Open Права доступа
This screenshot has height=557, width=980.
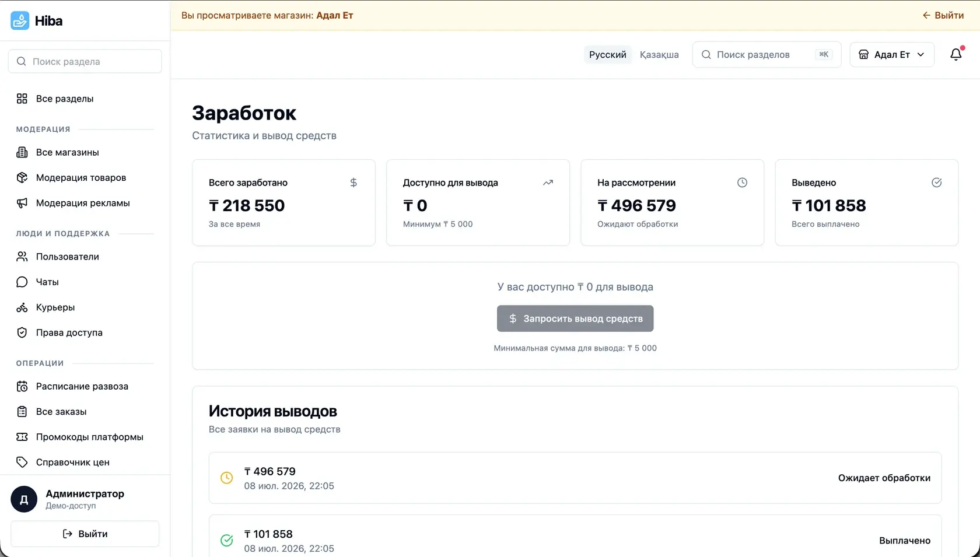click(x=85, y=332)
